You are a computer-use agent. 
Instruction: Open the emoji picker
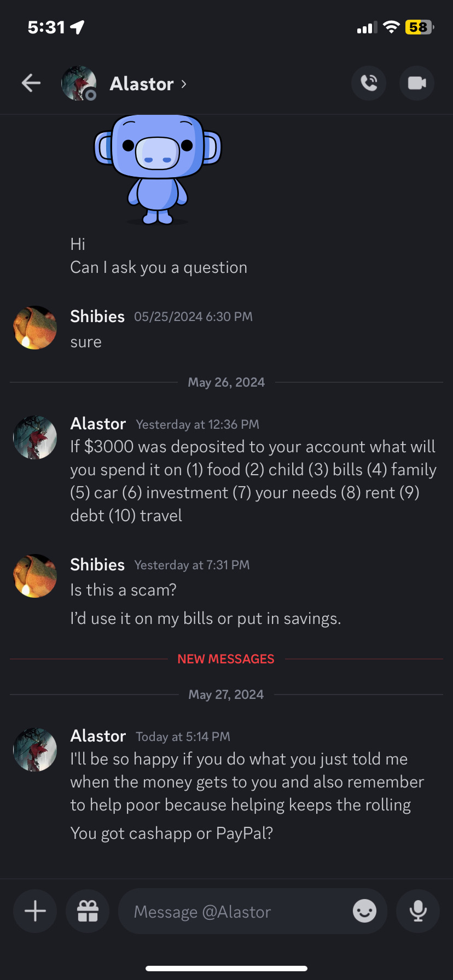pos(364,911)
